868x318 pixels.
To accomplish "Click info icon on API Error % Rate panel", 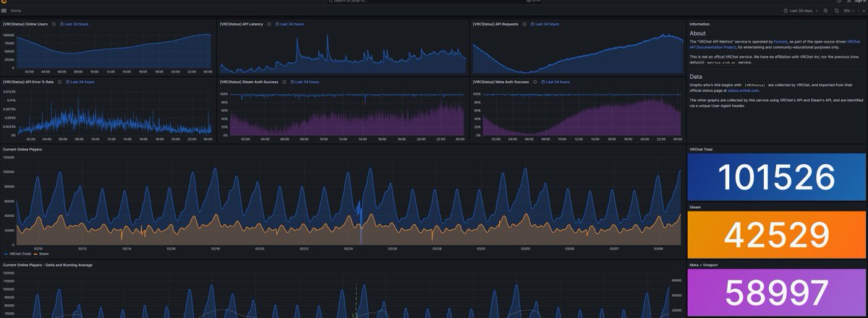I will pyautogui.click(x=59, y=82).
